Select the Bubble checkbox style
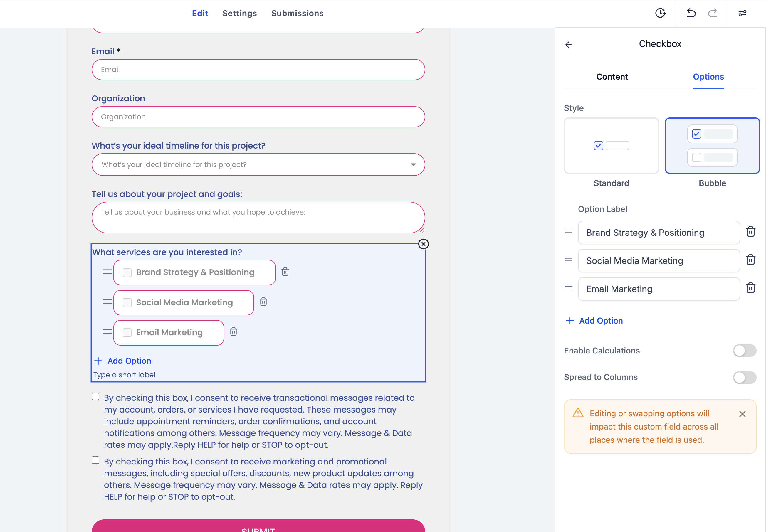The width and height of the screenshot is (766, 532). [712, 146]
